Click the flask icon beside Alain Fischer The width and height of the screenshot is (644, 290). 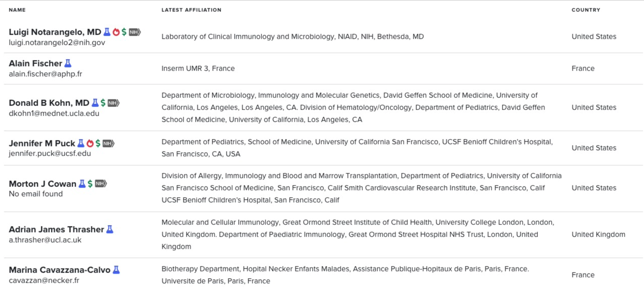click(68, 63)
